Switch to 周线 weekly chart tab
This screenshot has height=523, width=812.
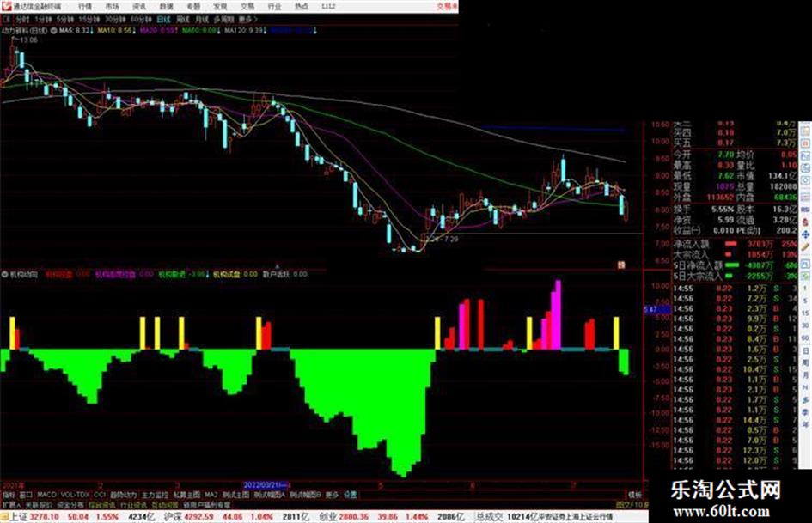(183, 20)
